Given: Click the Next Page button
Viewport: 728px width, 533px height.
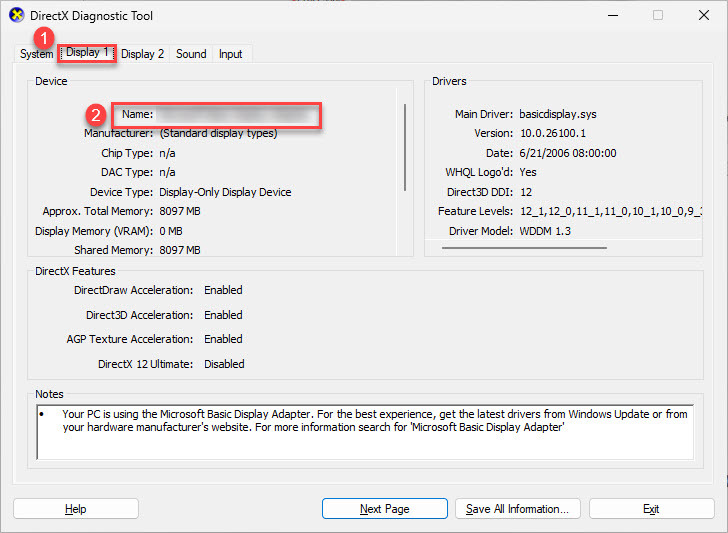Looking at the screenshot, I should tap(385, 509).
